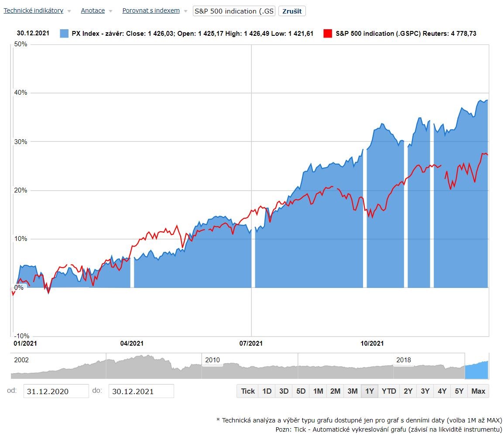The image size is (504, 436).
Task: Click the do date field showing 30.12.2021
Action: coord(141,391)
